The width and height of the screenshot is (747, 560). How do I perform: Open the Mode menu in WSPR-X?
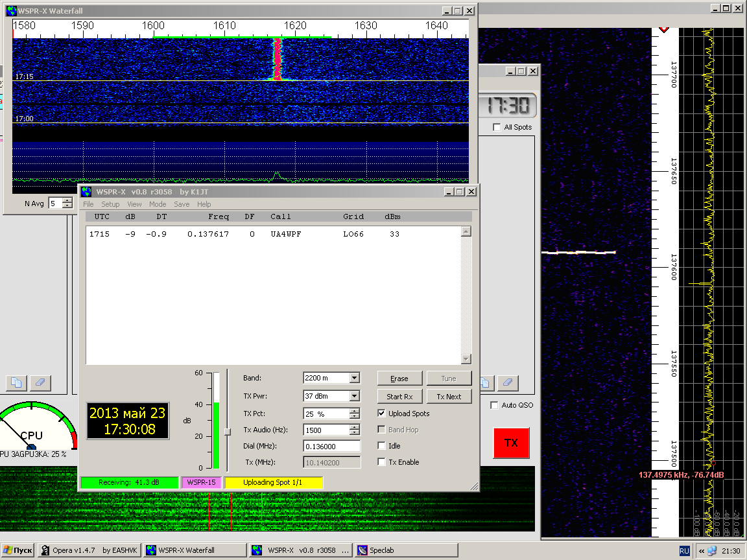pos(158,204)
